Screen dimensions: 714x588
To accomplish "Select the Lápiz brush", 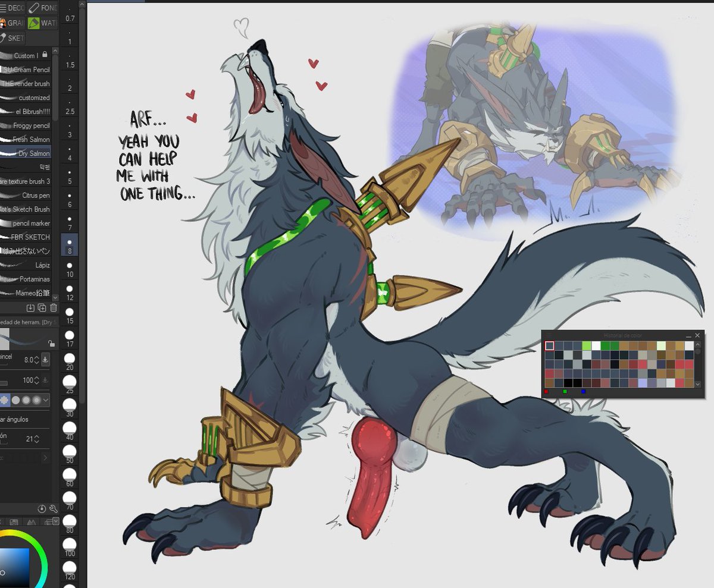I will (26, 265).
